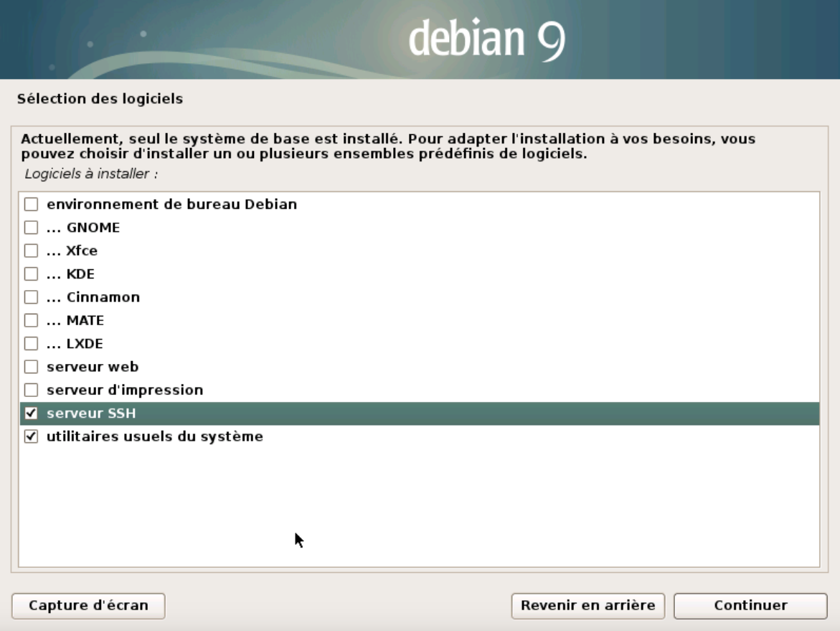This screenshot has height=631, width=840.
Task: Tick the Xfce checkbox
Action: coord(31,251)
